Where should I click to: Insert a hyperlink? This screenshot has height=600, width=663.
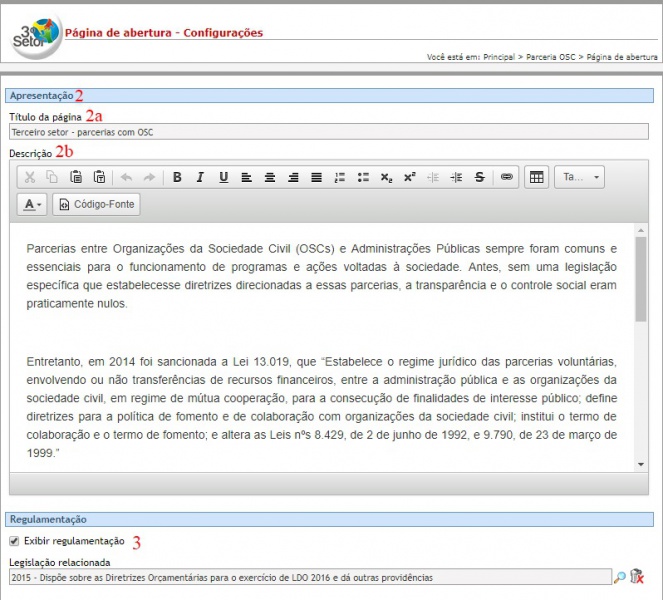point(507,177)
